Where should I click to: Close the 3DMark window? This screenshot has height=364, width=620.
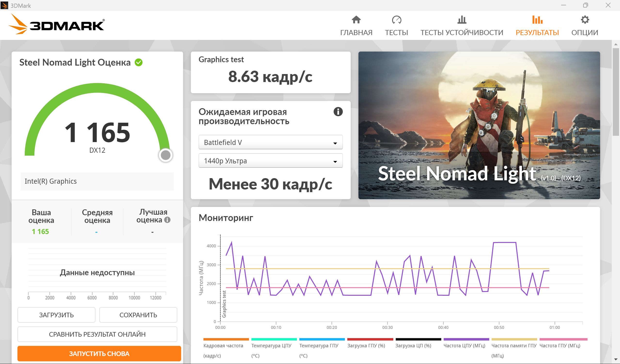click(608, 5)
